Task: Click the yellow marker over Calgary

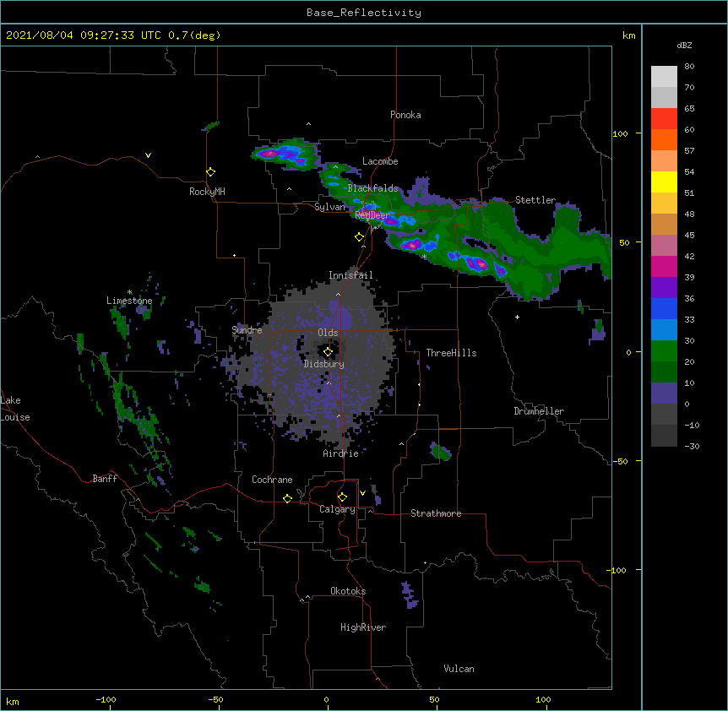Action: pos(342,497)
